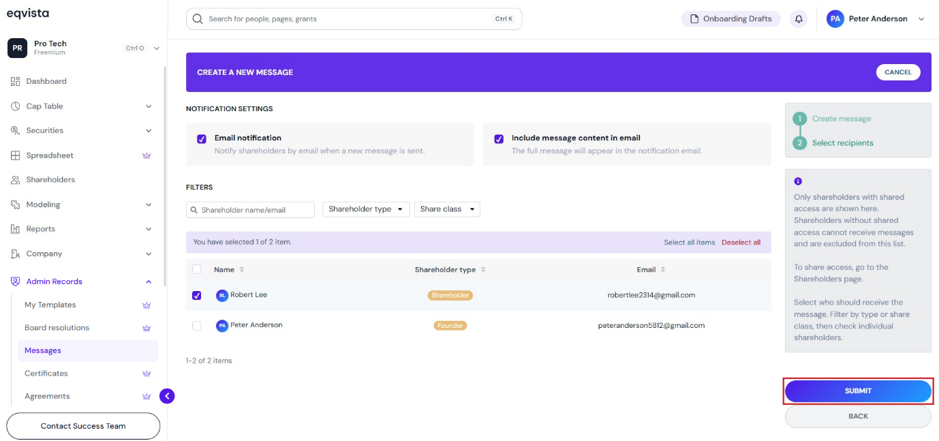
Task: Expand the Securities menu chevron
Action: [x=149, y=131]
